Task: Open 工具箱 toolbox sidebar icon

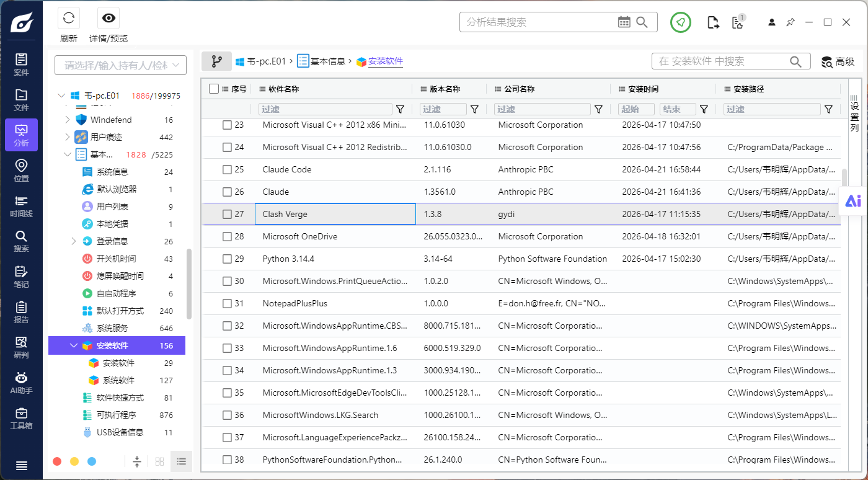Action: pyautogui.click(x=21, y=417)
